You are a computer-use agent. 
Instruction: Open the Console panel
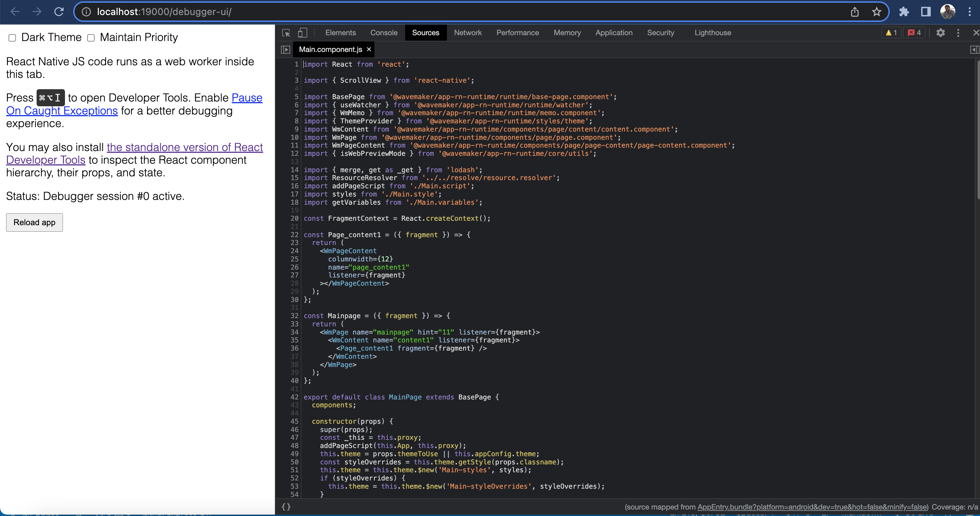(x=383, y=33)
